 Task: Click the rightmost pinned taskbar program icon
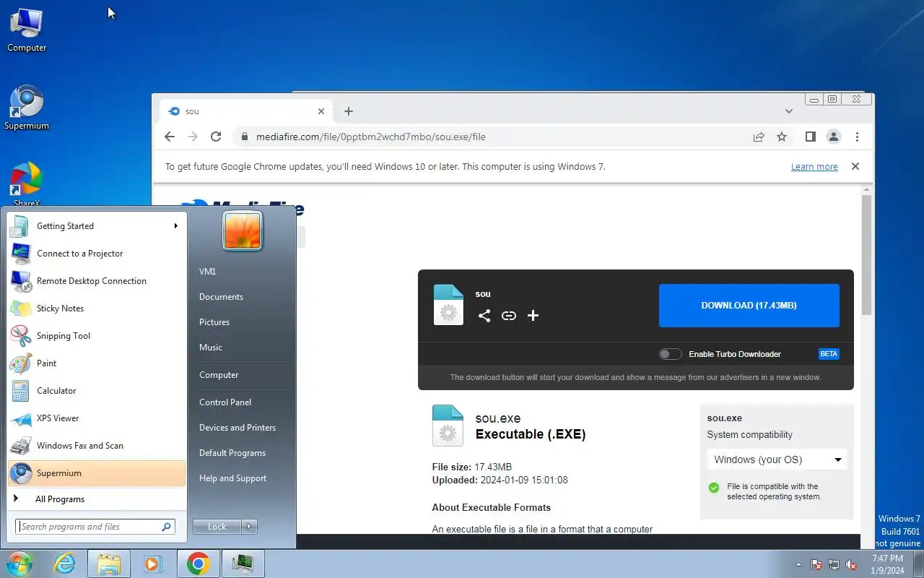[x=243, y=564]
